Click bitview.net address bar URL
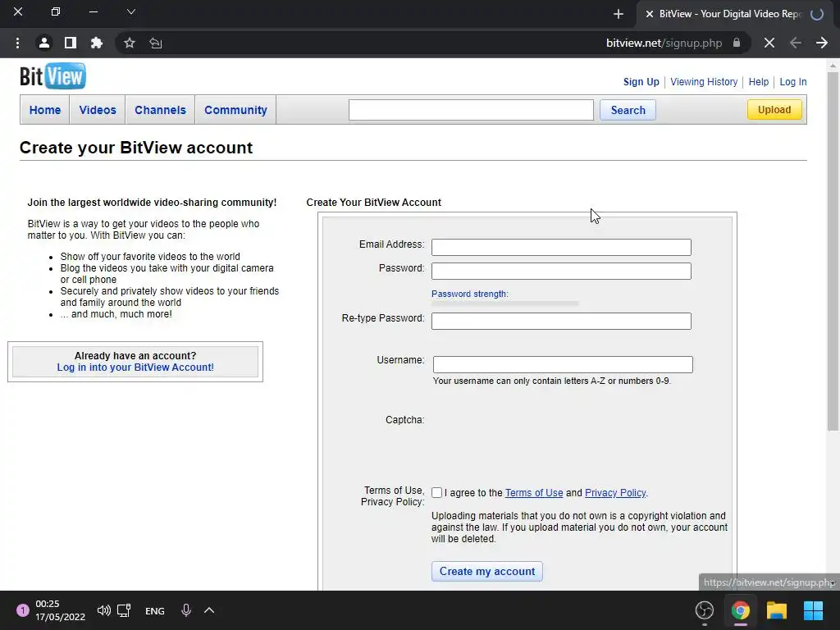The height and width of the screenshot is (630, 840). click(664, 43)
